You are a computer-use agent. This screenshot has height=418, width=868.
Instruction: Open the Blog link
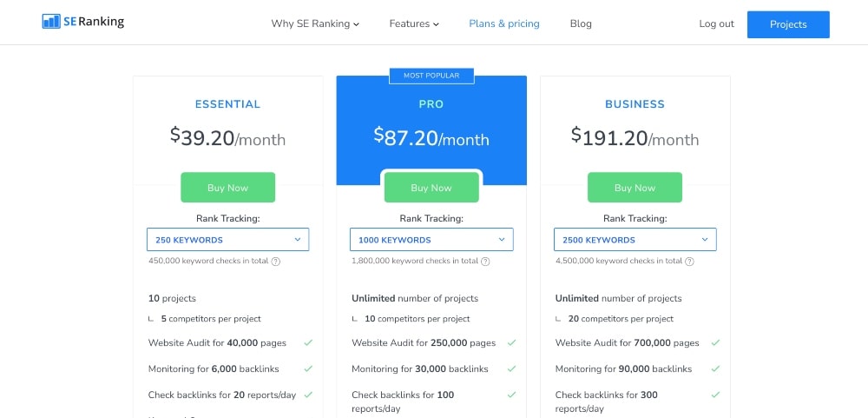[581, 23]
